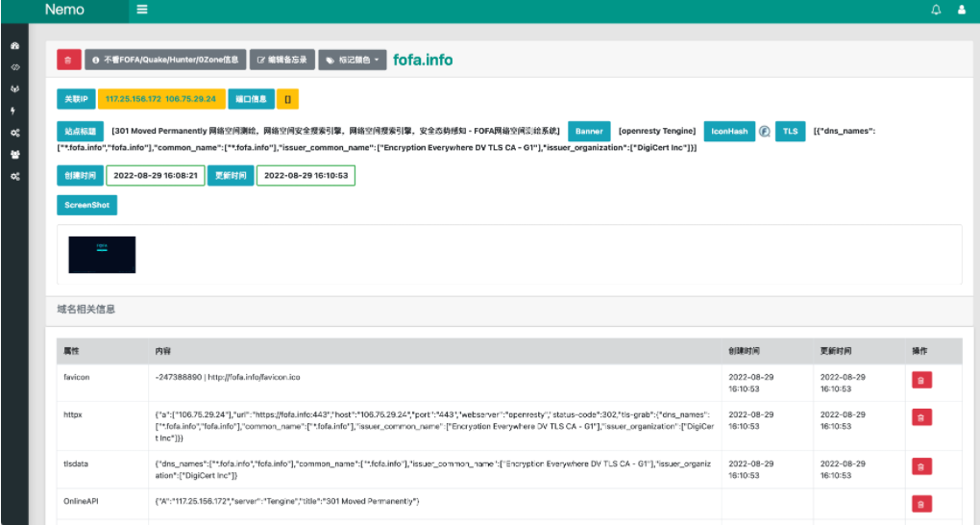Viewport: 980px width, 525px height.
Task: Open the lightning bolt sidebar icon
Action: pyautogui.click(x=13, y=111)
